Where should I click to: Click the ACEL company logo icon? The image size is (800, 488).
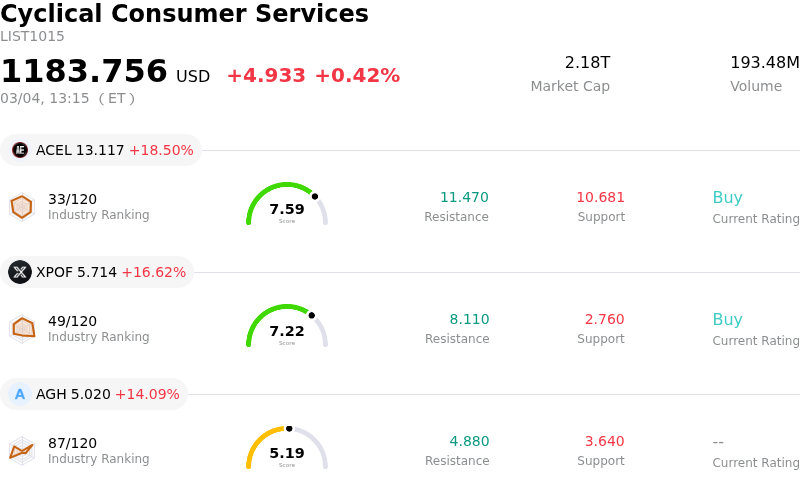20,150
